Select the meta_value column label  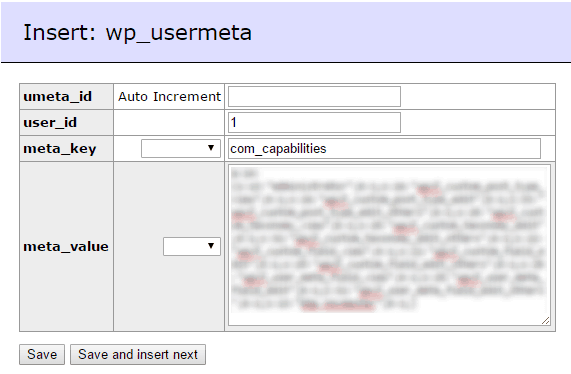(x=66, y=247)
